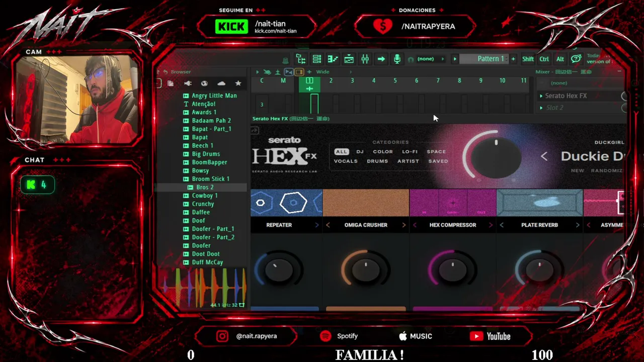644x362 pixels.
Task: Open the browser files icon
Action: tap(171, 83)
